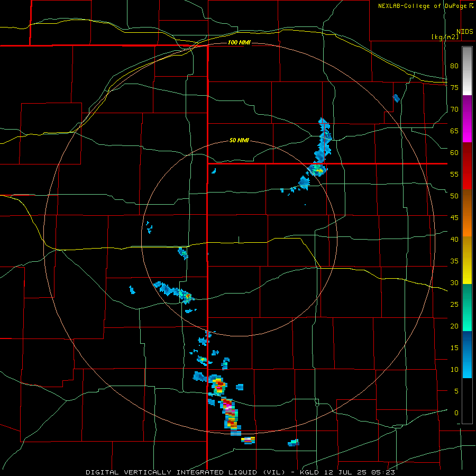
Task: Select the 20 value on the color scale
Action: click(454, 326)
